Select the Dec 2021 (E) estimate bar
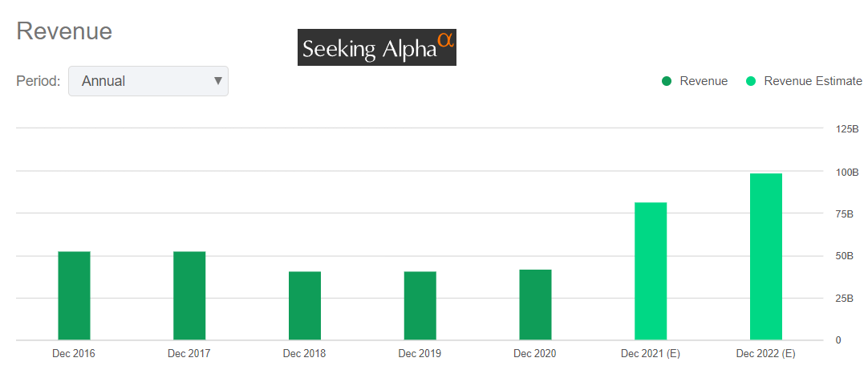This screenshot has height=370, width=868. point(651,271)
